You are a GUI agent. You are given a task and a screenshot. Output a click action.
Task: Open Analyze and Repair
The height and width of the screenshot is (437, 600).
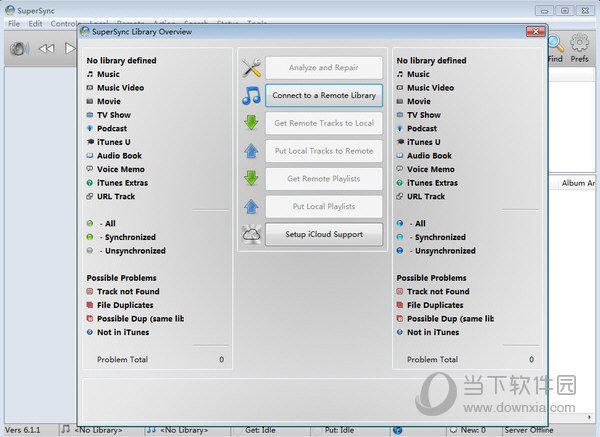[x=324, y=68]
